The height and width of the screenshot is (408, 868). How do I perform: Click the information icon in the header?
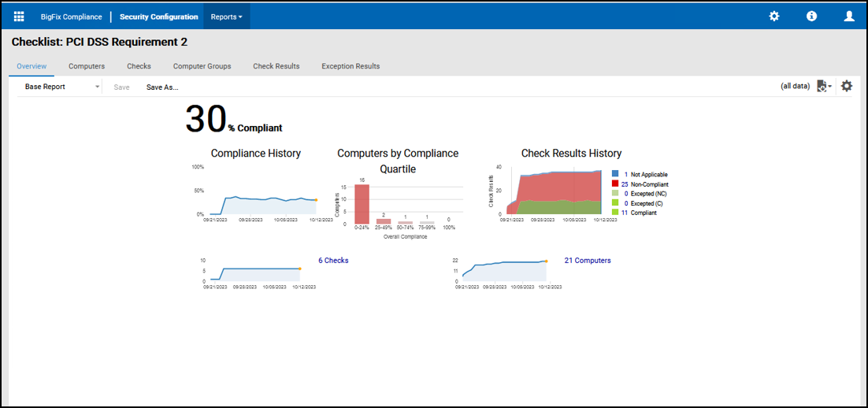(x=811, y=17)
